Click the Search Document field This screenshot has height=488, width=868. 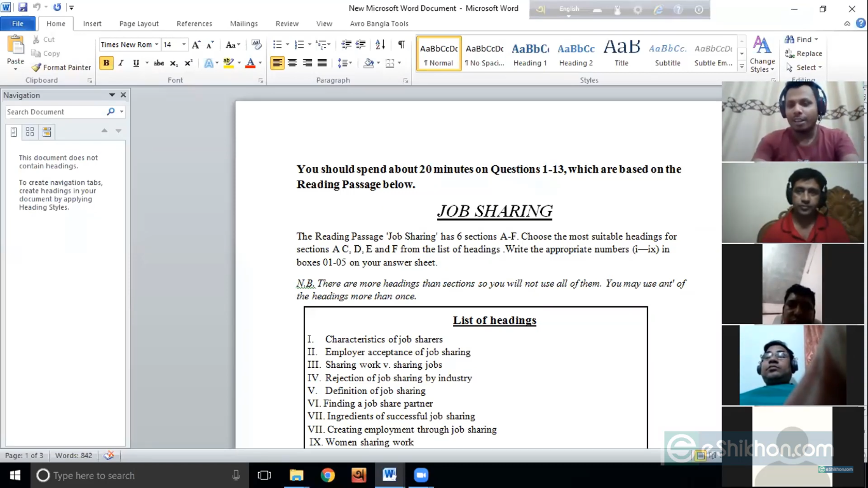tap(56, 112)
